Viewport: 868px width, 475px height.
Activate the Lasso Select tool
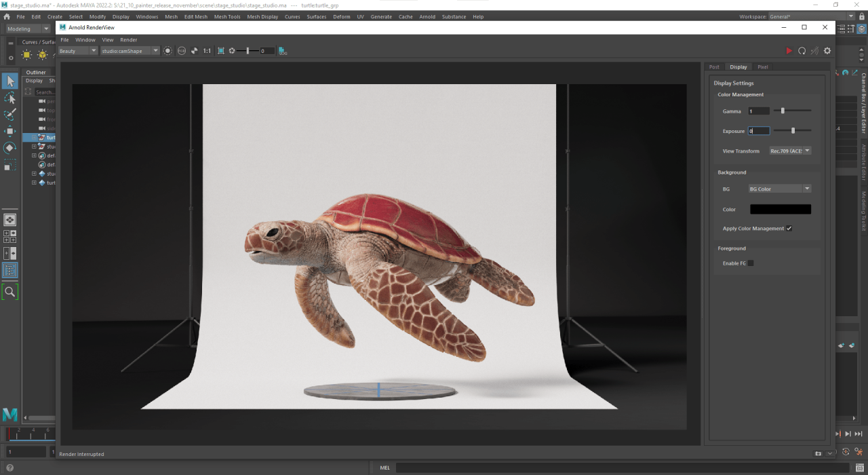coord(9,98)
